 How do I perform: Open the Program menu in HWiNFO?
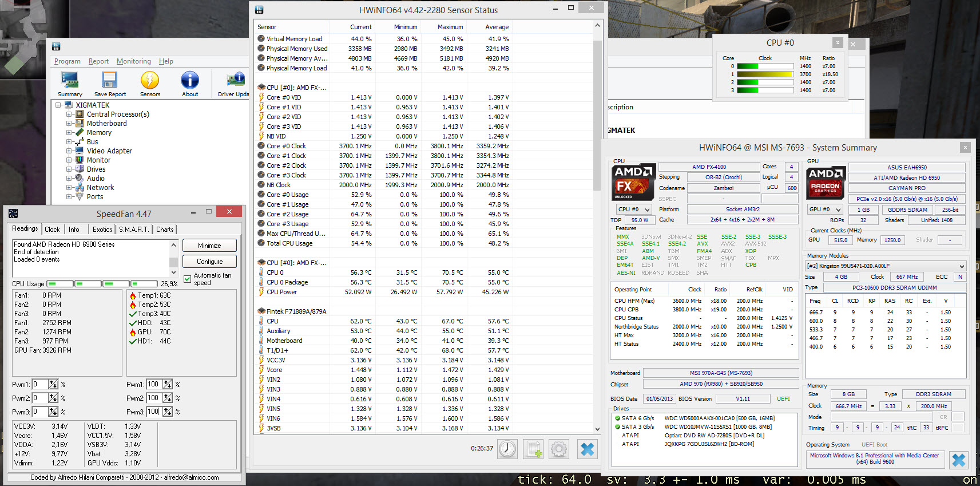[x=68, y=61]
